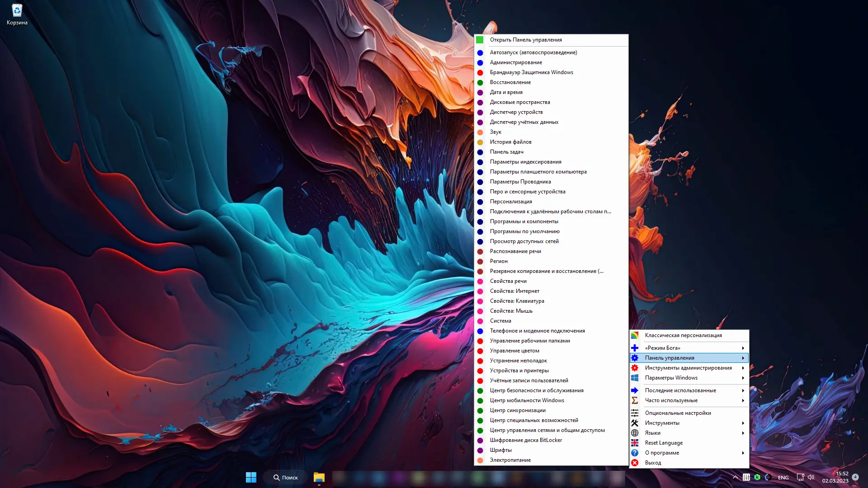
Task: Click the gear icon for Панель управления
Action: [635, 358]
